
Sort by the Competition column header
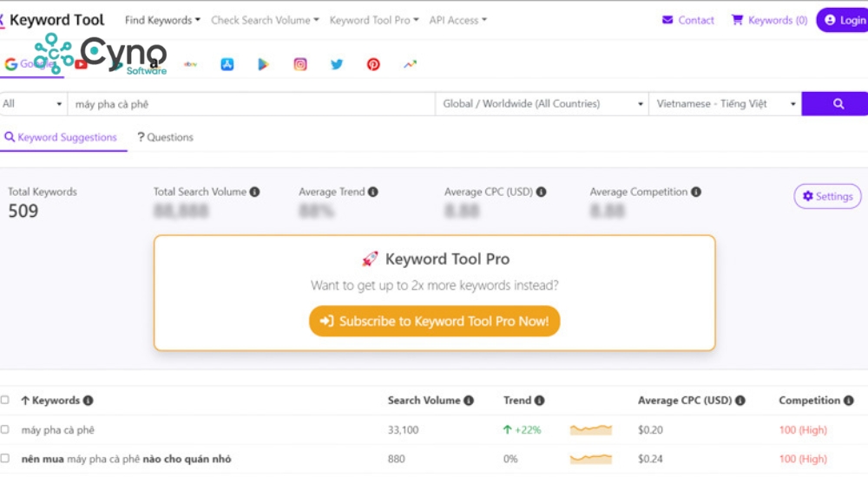[809, 400]
